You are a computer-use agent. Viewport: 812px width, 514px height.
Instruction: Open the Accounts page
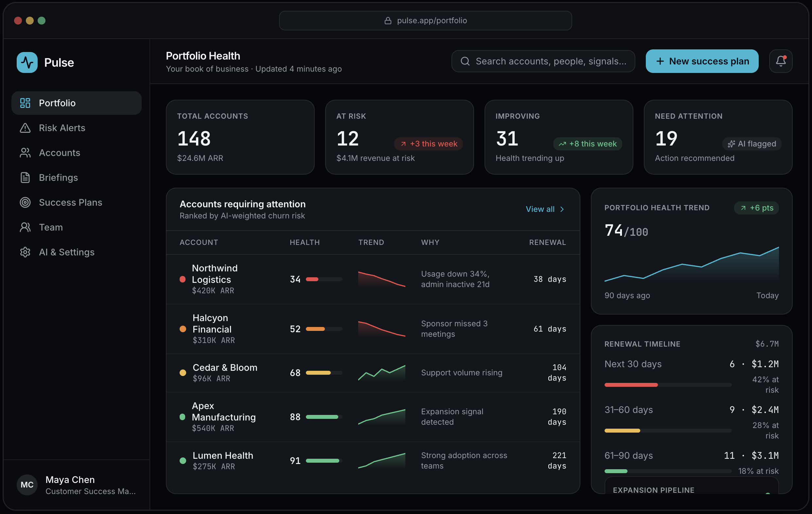(x=77, y=153)
